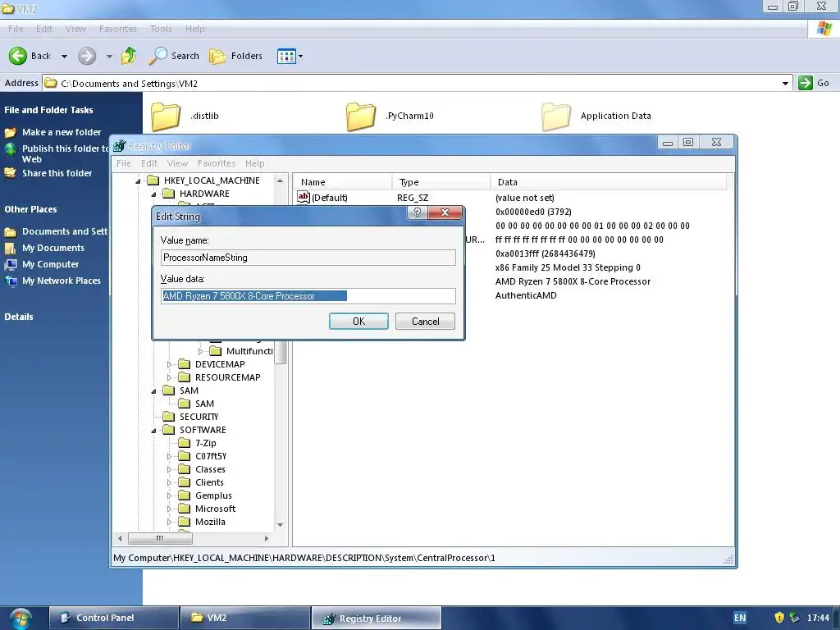Expand the Microsoft key node

169,509
